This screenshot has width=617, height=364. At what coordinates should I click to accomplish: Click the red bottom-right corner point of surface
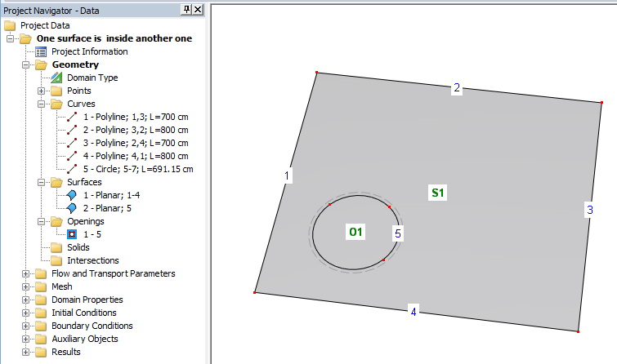click(578, 332)
